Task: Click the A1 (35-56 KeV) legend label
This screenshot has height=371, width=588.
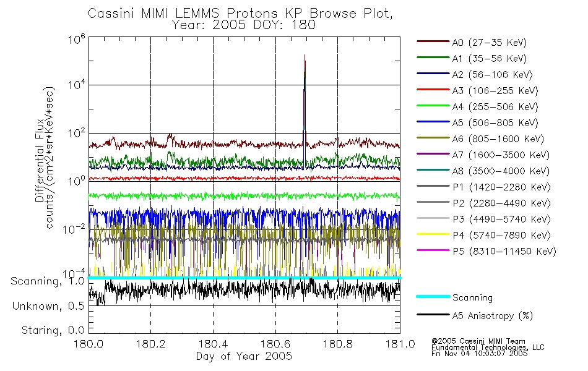Action: (489, 59)
